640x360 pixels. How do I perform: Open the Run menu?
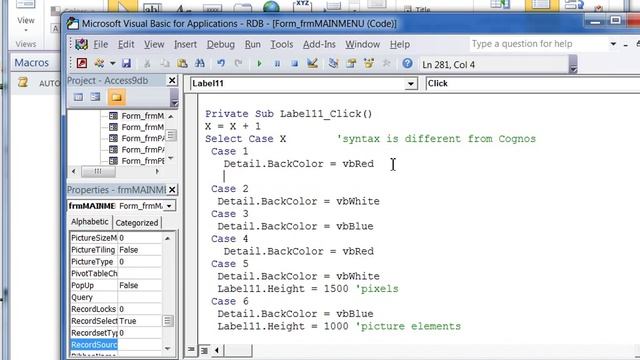click(253, 44)
